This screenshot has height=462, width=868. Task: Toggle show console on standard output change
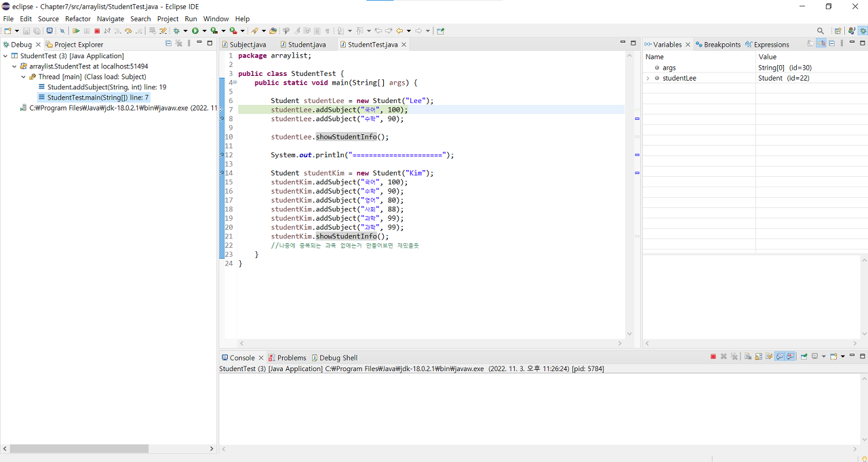tap(780, 356)
